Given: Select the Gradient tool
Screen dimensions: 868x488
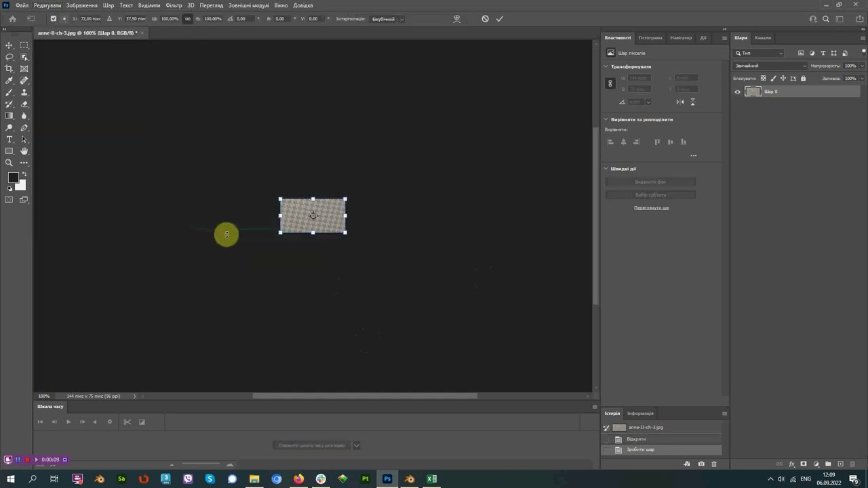Looking at the screenshot, I should coord(9,116).
